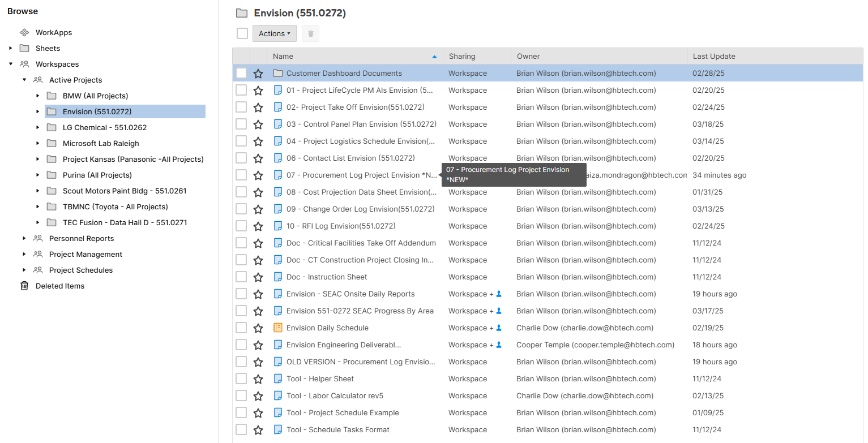The height and width of the screenshot is (443, 868).
Task: Click the trash delete icon in toolbar
Action: click(310, 33)
